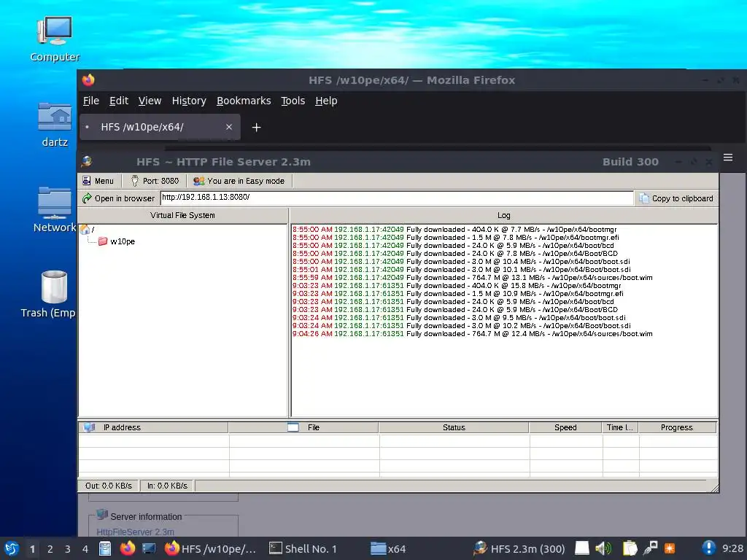Open Firefox Edit menu
The image size is (747, 560).
point(119,101)
